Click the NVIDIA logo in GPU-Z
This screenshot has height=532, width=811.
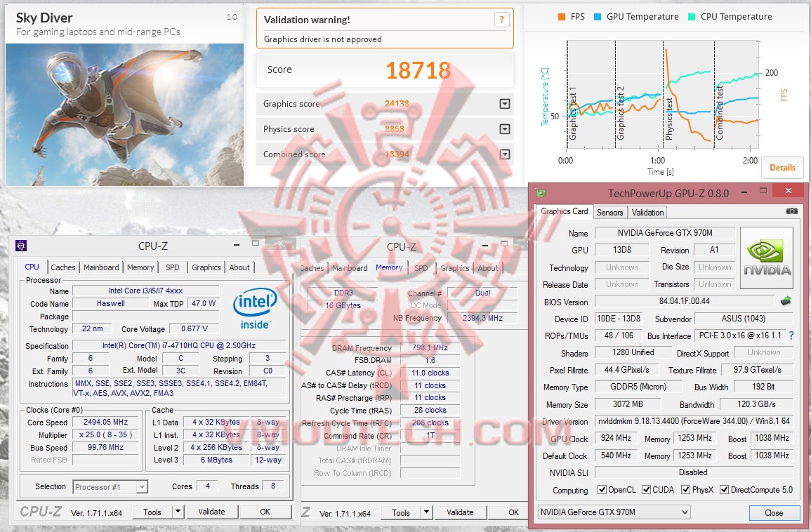(767, 258)
